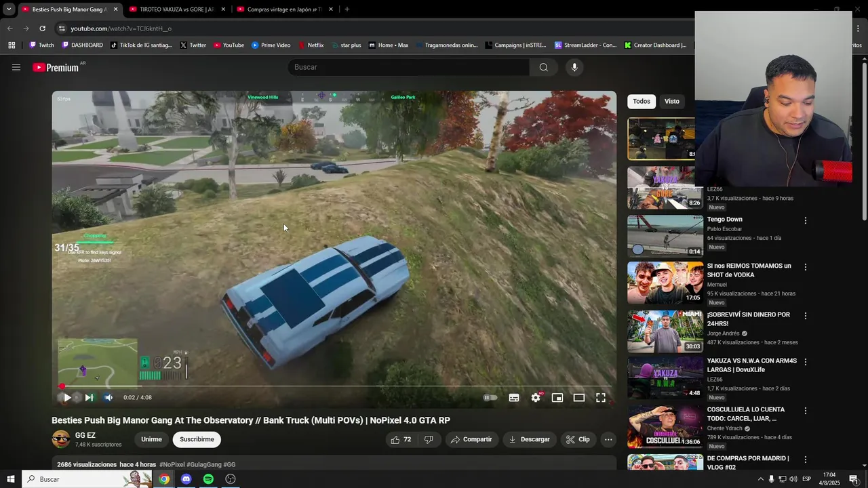The height and width of the screenshot is (488, 868).
Task: Click the search magnifier button
Action: click(544, 67)
